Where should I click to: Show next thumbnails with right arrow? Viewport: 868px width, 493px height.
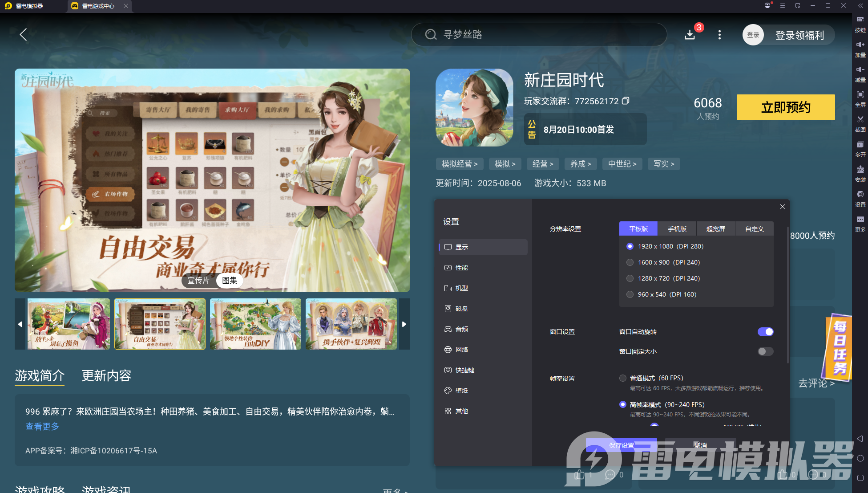tap(404, 324)
